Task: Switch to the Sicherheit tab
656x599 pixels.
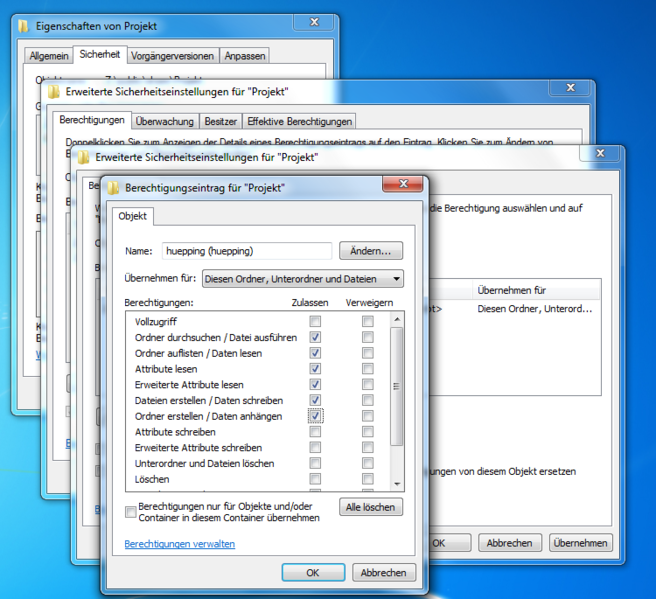Action: click(x=100, y=54)
